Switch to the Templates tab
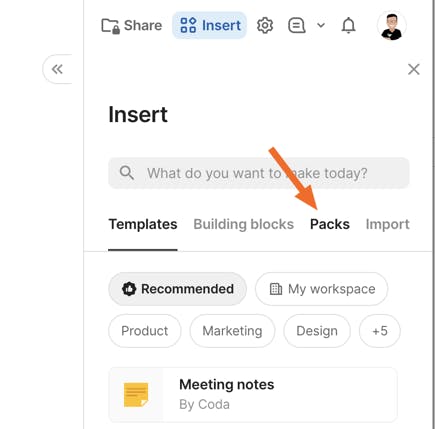The height and width of the screenshot is (429, 435). (143, 224)
